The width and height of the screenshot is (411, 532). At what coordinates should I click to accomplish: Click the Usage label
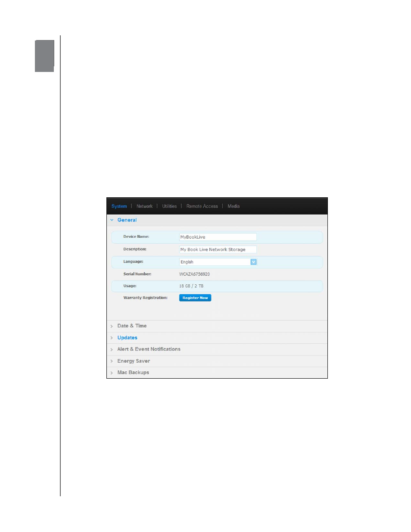coord(130,286)
